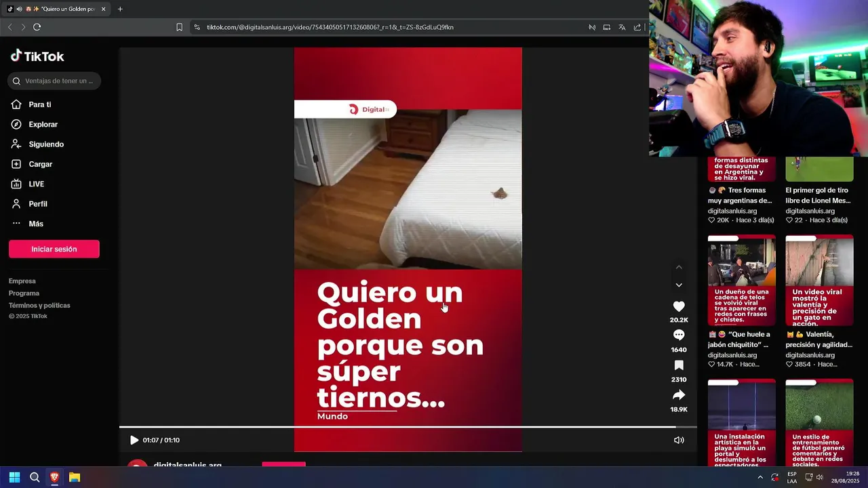Open 'El primer gol de tiro libre' title
This screenshot has width=868, height=488.
pos(818,195)
